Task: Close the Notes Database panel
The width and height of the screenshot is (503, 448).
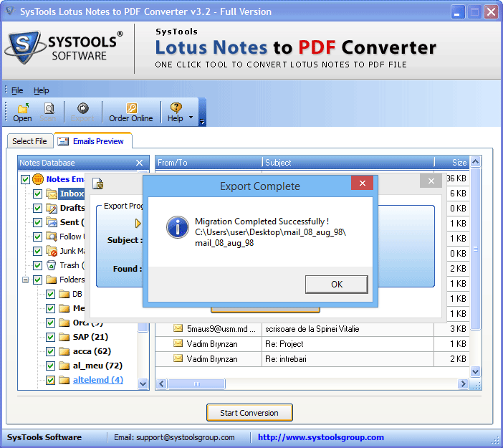Action: pos(140,163)
